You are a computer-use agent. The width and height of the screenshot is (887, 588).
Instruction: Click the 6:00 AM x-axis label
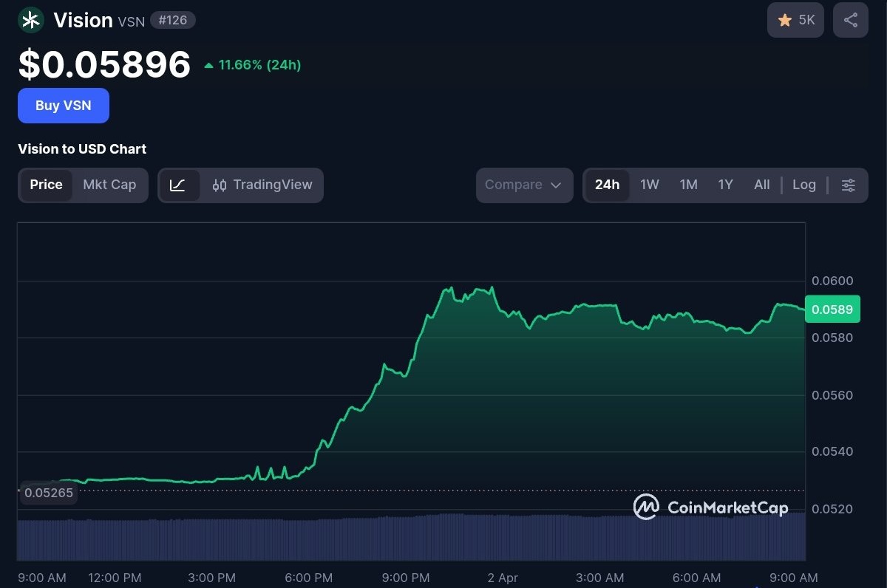coord(697,578)
